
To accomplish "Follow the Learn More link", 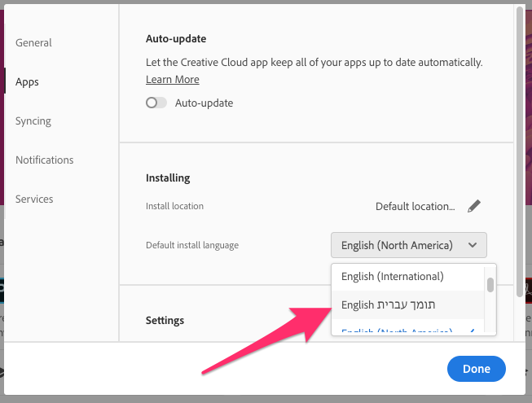I will pyautogui.click(x=173, y=79).
